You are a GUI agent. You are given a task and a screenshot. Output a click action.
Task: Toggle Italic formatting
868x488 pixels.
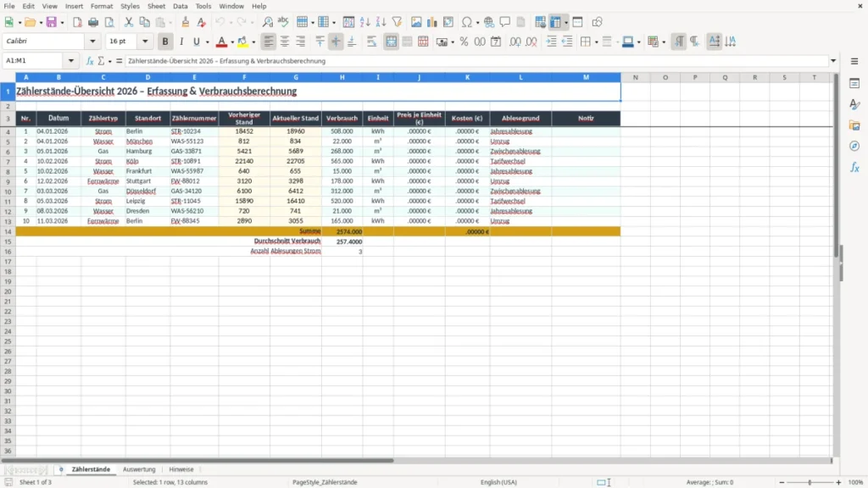click(x=181, y=42)
